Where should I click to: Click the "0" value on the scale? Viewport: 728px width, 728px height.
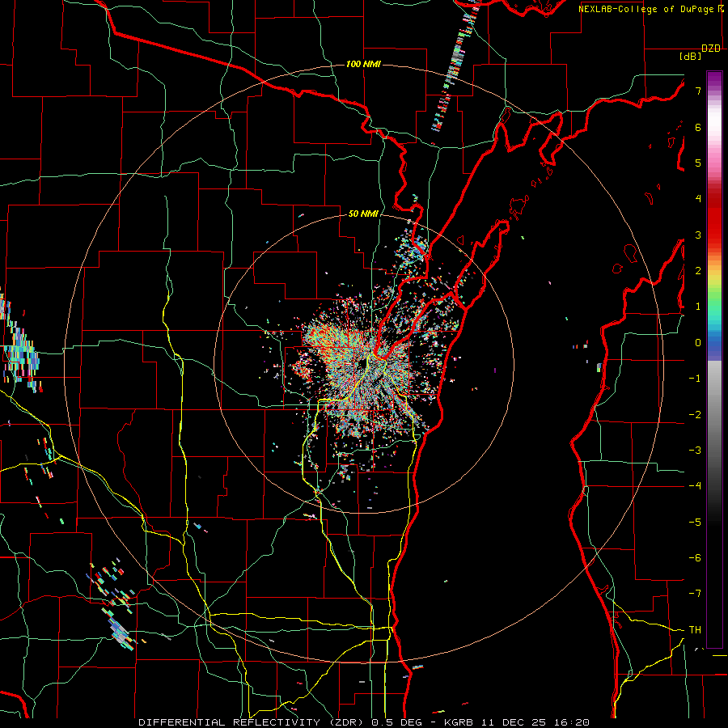[698, 343]
